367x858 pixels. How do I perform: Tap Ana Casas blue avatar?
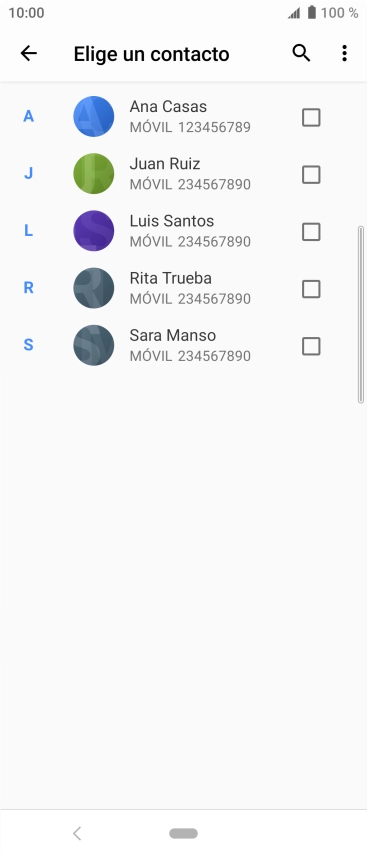click(94, 116)
